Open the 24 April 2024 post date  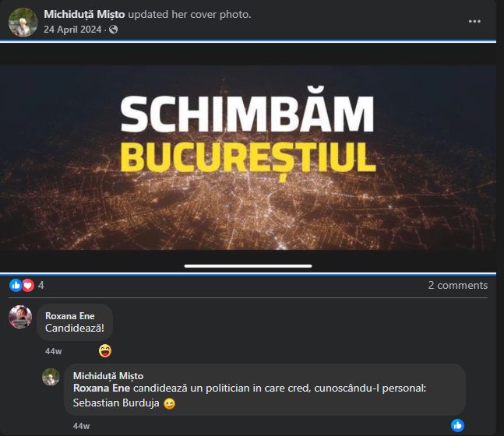[x=72, y=30]
